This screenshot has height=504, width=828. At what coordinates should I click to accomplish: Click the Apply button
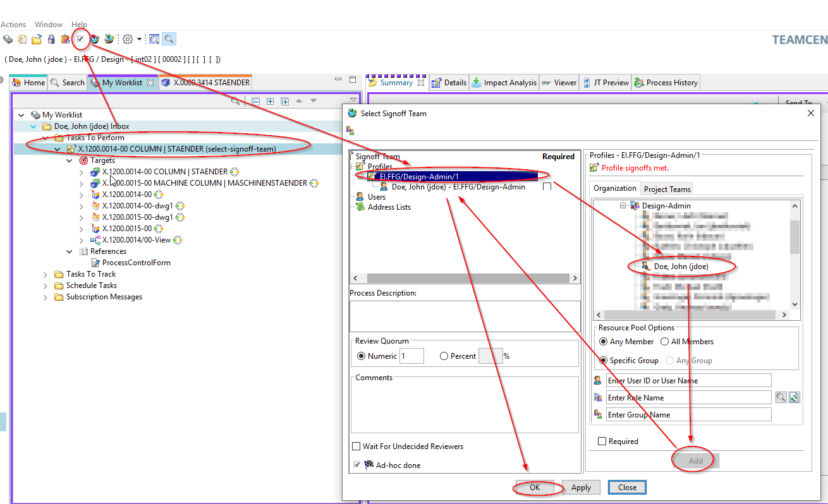coord(581,488)
